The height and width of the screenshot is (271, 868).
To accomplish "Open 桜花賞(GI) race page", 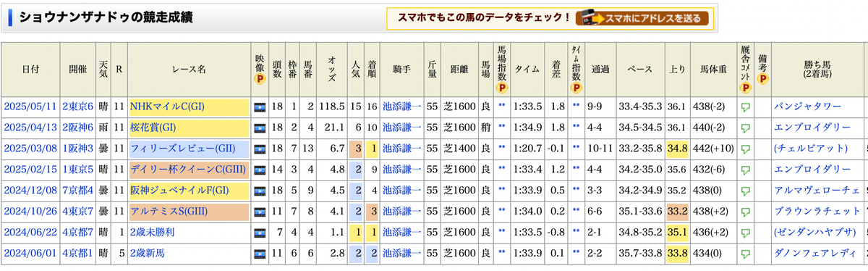I will click(153, 128).
